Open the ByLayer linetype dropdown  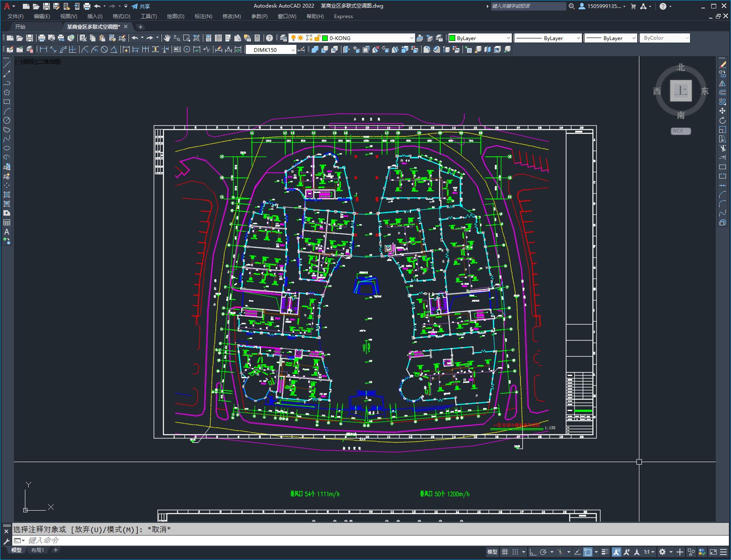coord(579,38)
